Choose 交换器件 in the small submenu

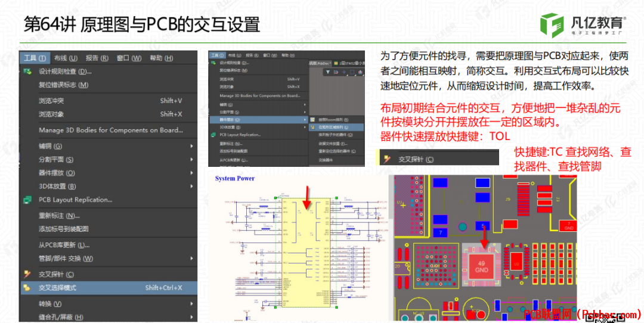coord(336,160)
